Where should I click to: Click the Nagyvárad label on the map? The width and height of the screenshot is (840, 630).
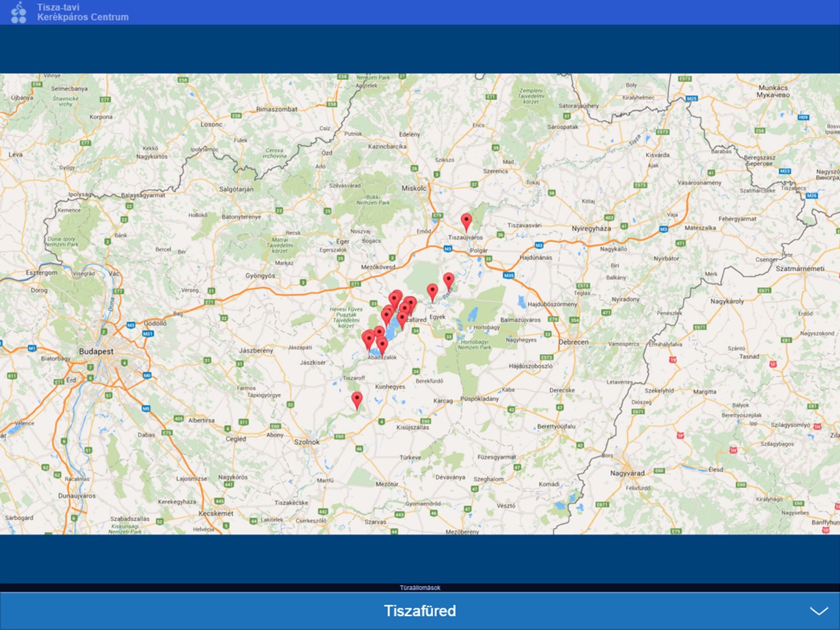tap(628, 473)
